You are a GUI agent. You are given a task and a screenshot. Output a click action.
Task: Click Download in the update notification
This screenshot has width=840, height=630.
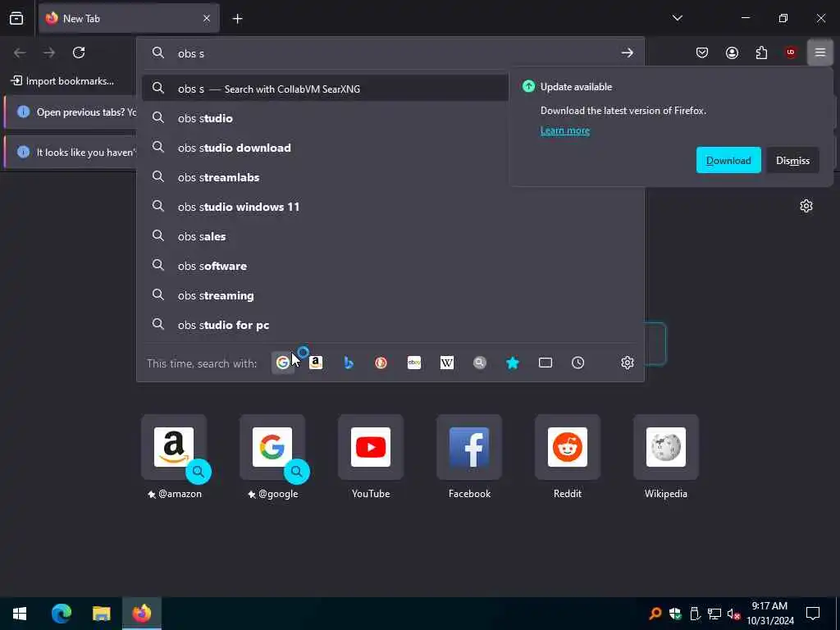coord(728,160)
